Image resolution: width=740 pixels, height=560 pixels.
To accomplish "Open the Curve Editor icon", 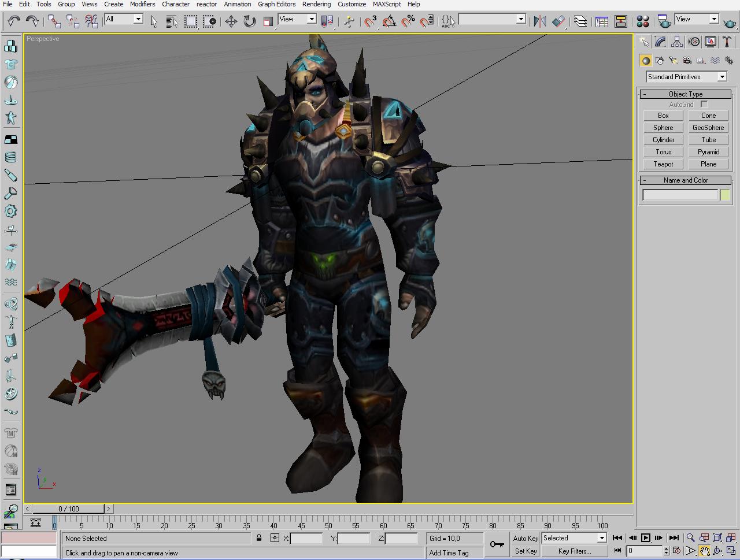I will (602, 21).
